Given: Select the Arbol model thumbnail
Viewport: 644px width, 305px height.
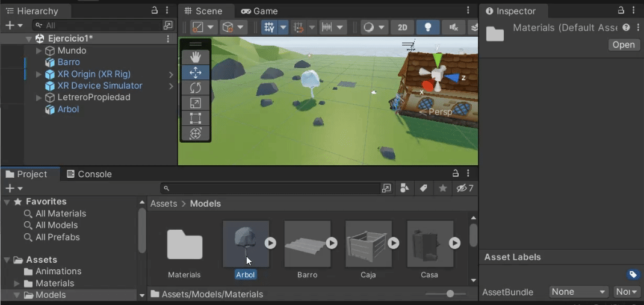Looking at the screenshot, I should click(246, 244).
